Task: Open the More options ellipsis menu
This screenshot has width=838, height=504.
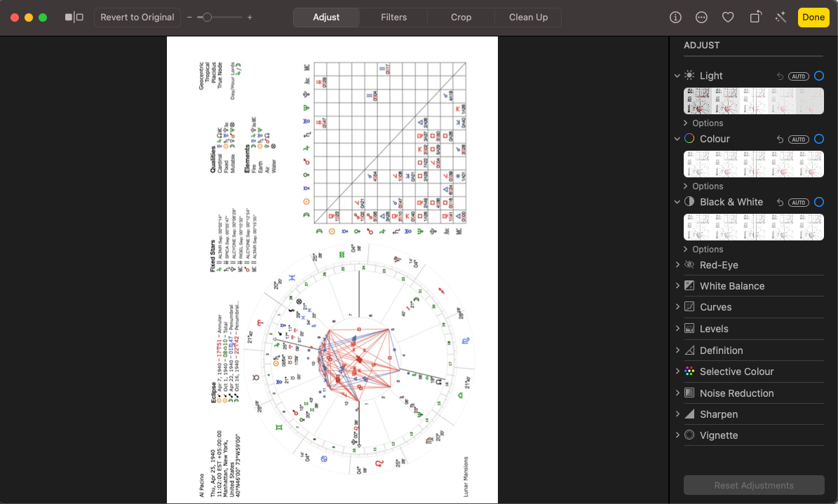Action: click(x=701, y=18)
